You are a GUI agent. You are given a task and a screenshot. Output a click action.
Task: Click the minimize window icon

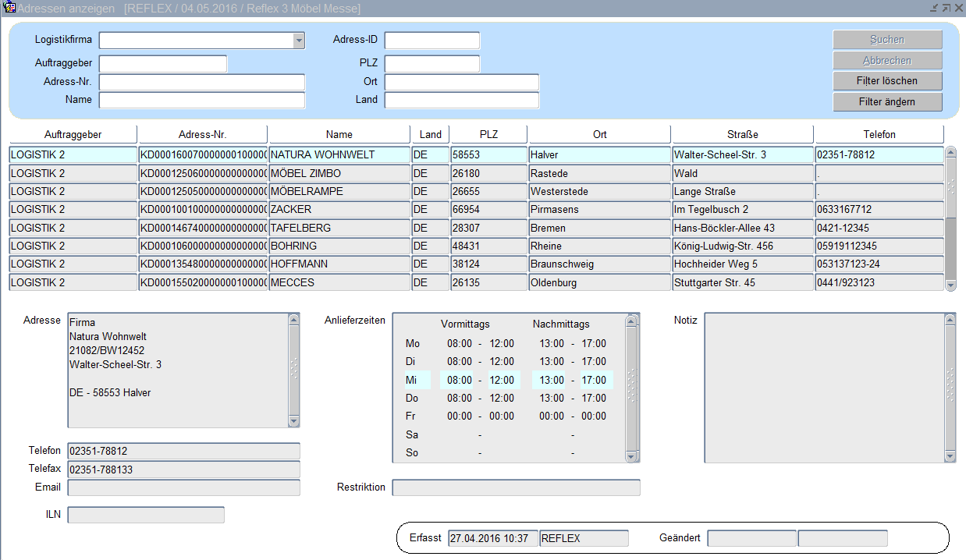(934, 8)
